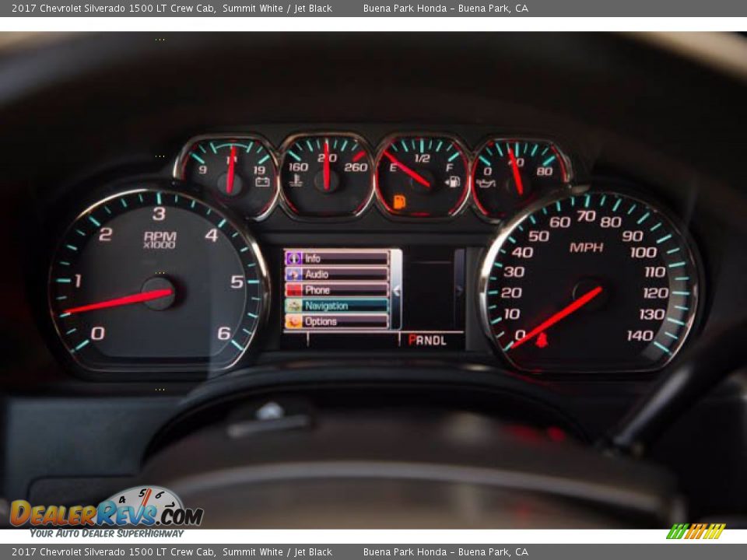Click top Buena Park Honda dealer text

click(x=445, y=8)
